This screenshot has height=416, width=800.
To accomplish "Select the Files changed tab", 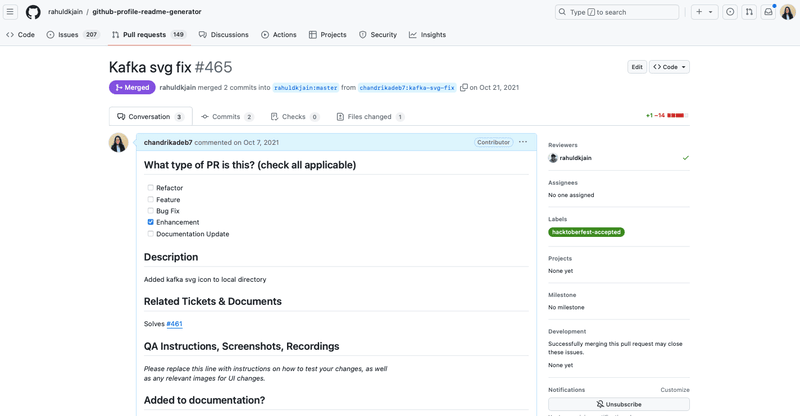I will coord(370,116).
